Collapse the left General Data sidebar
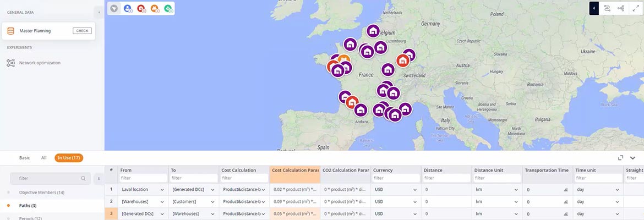This screenshot has height=220, width=644. pyautogui.click(x=99, y=12)
